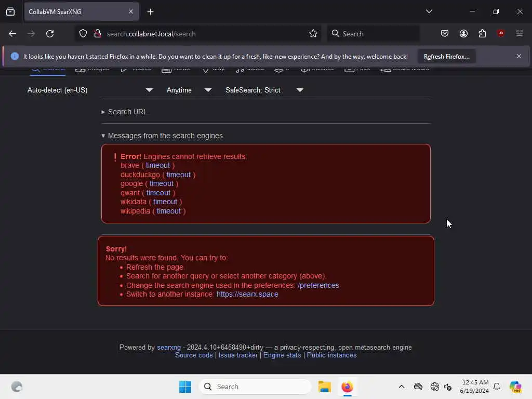The image size is (532, 399).
Task: Click the 'duckduckgo' engine name
Action: point(140,175)
